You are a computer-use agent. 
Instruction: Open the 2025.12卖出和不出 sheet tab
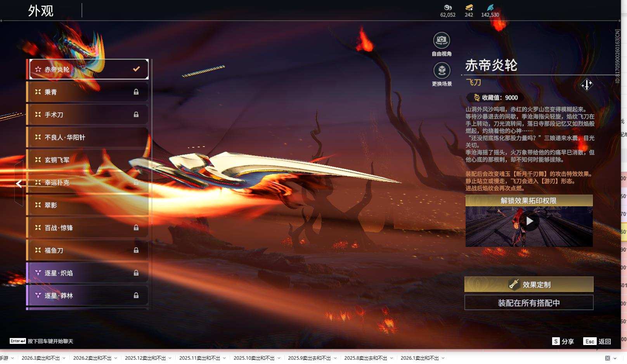coord(145,358)
